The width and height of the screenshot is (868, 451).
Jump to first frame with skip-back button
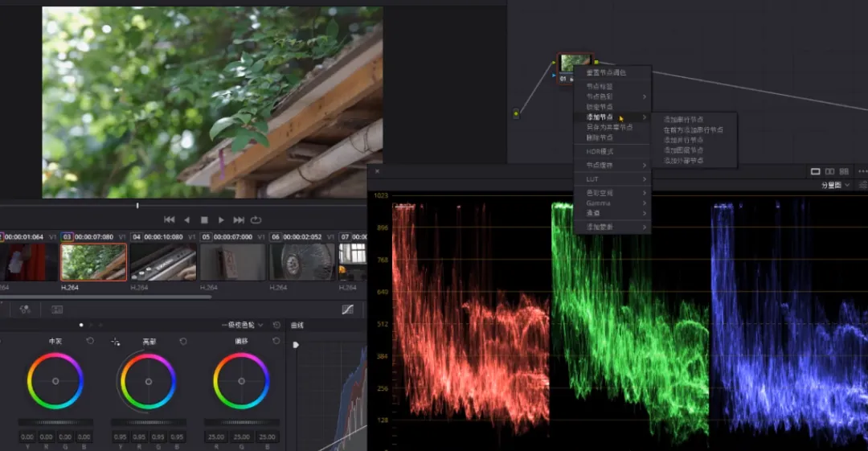(169, 219)
